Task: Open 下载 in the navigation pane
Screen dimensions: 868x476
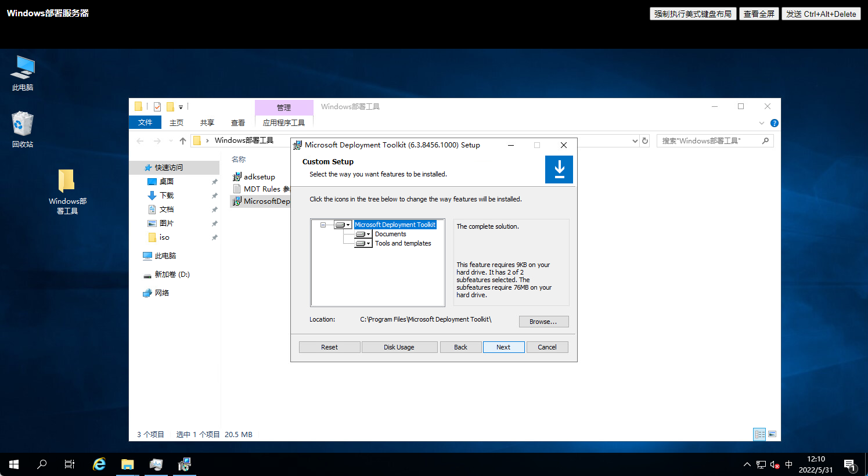Action: 167,196
